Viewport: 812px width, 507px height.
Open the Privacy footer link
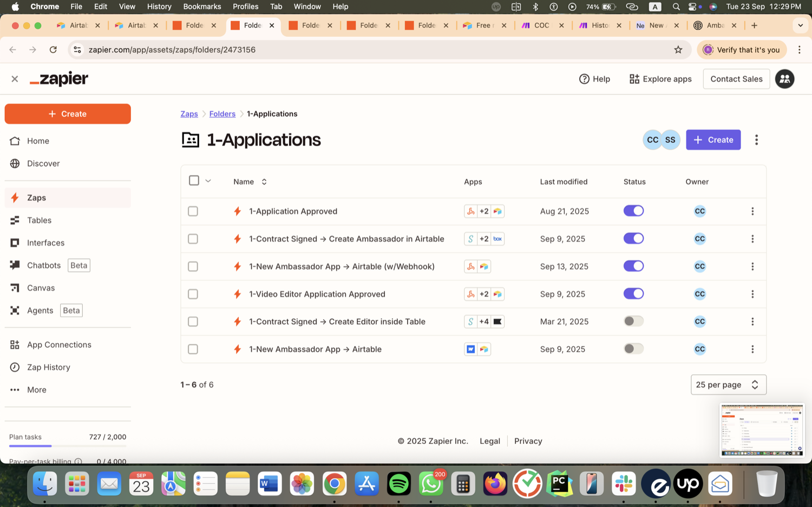(x=528, y=441)
